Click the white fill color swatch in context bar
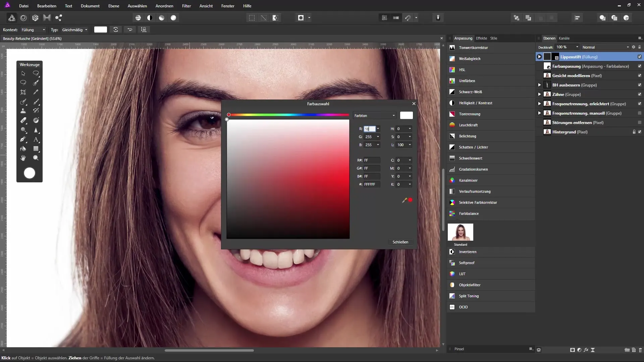Viewport: 644px width, 362px height. (101, 29)
